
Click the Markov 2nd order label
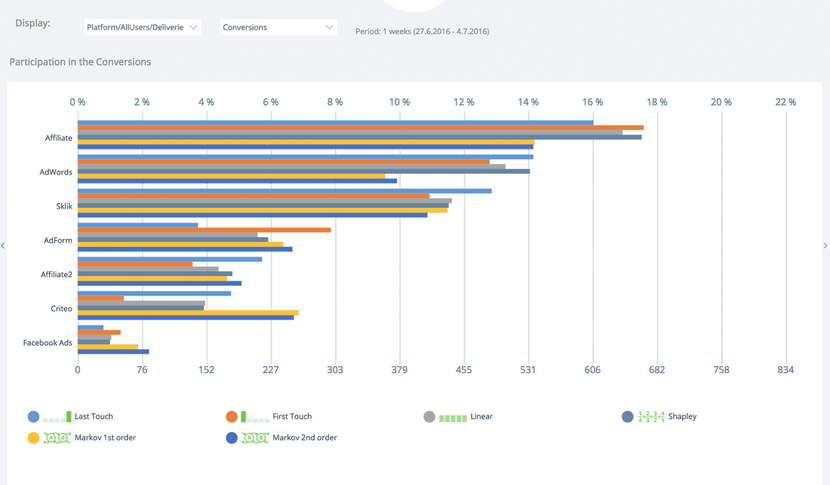coord(304,437)
